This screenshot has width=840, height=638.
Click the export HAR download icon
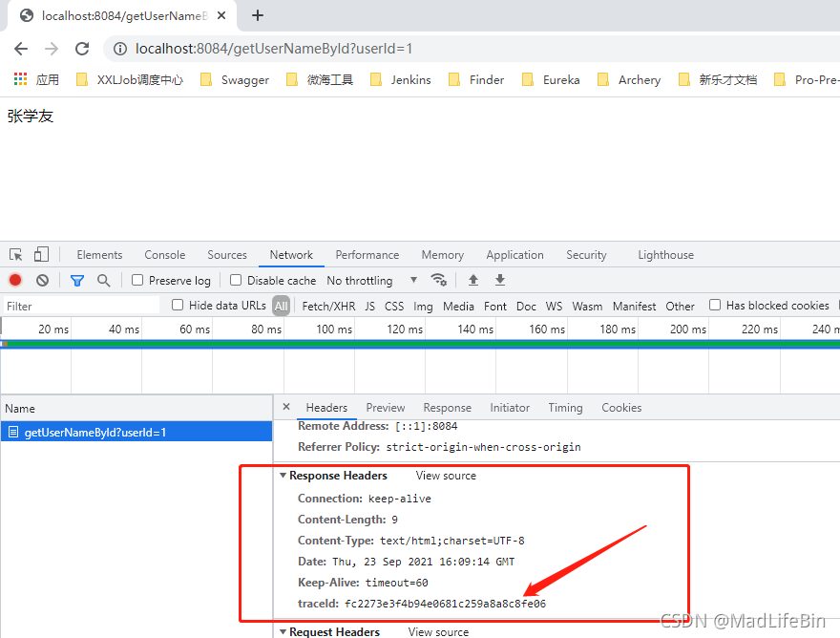point(499,280)
